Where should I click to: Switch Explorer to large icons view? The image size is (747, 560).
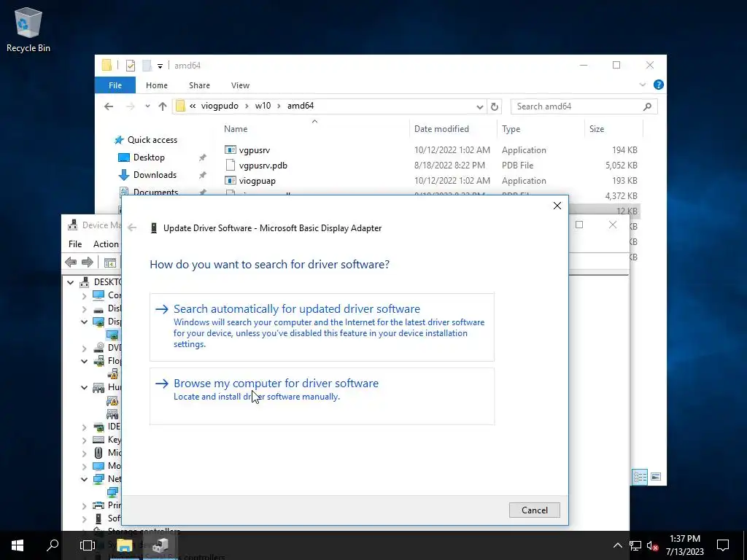coord(656,477)
